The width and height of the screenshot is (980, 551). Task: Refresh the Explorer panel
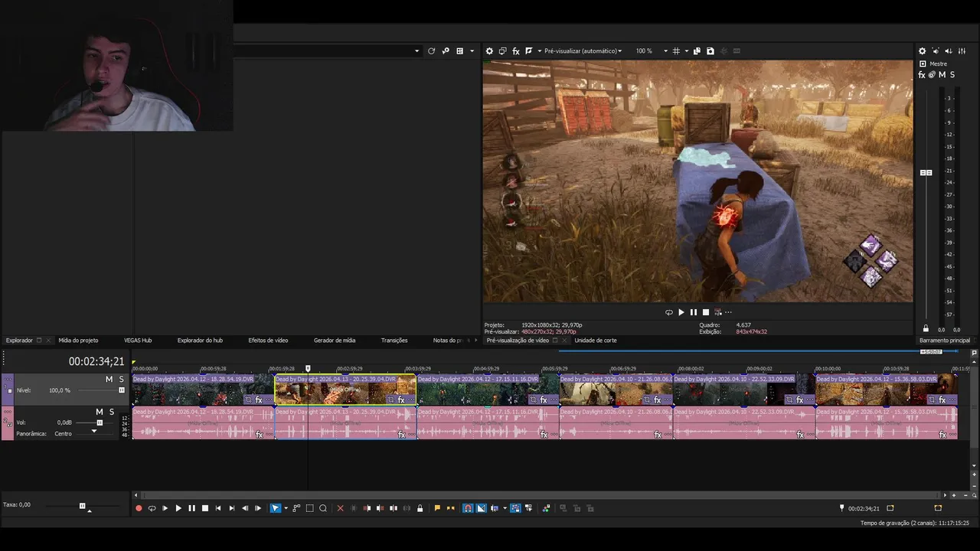pos(431,51)
